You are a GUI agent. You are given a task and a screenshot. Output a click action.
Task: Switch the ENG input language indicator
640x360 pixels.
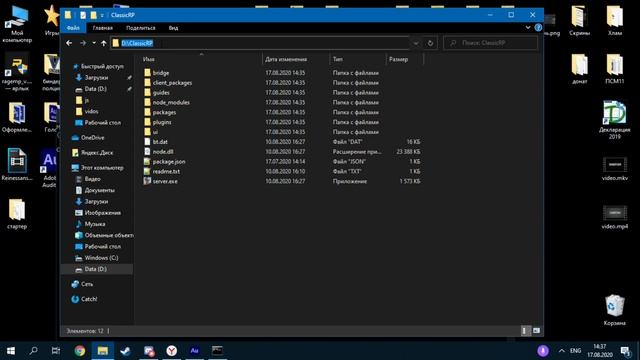point(575,351)
